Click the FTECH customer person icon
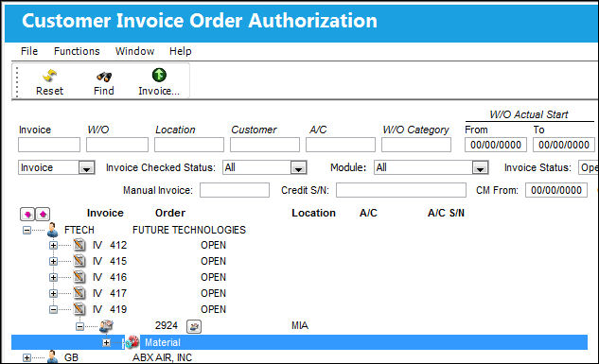Screen dimensions: 599x364 52,230
